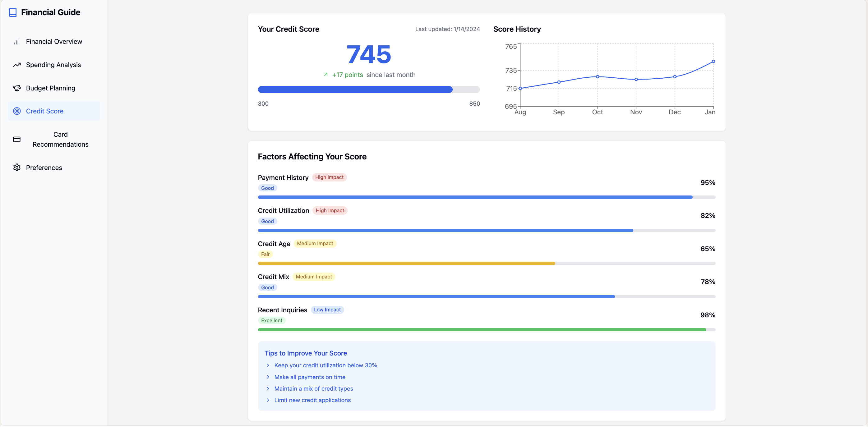Click the Spending Analysis trend arrow icon
Viewport: 868px width, 427px height.
point(17,65)
